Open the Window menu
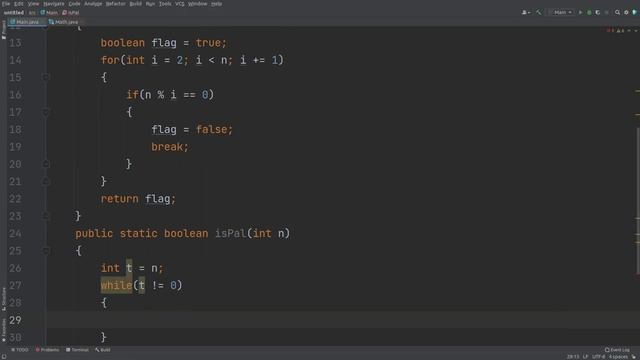The width and height of the screenshot is (640, 360). coord(198,4)
